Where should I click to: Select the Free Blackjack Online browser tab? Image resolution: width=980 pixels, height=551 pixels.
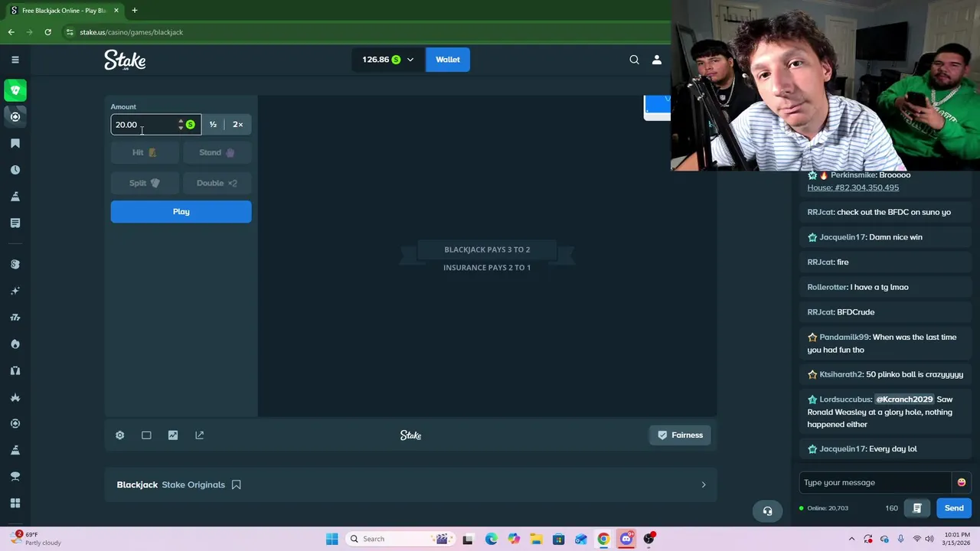[x=64, y=10]
